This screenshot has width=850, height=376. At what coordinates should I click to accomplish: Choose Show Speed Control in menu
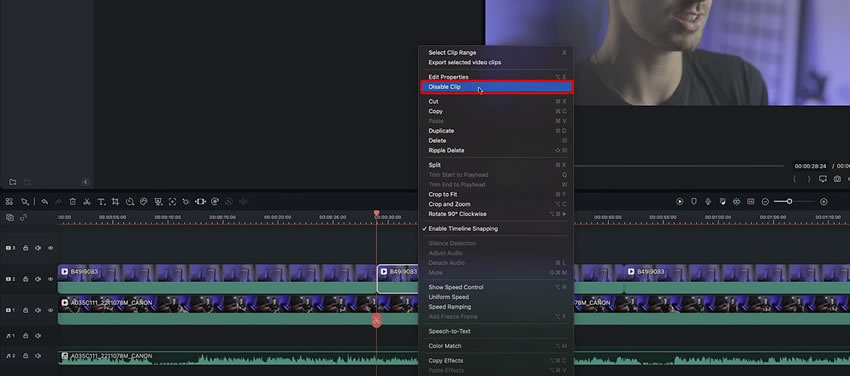(496, 287)
